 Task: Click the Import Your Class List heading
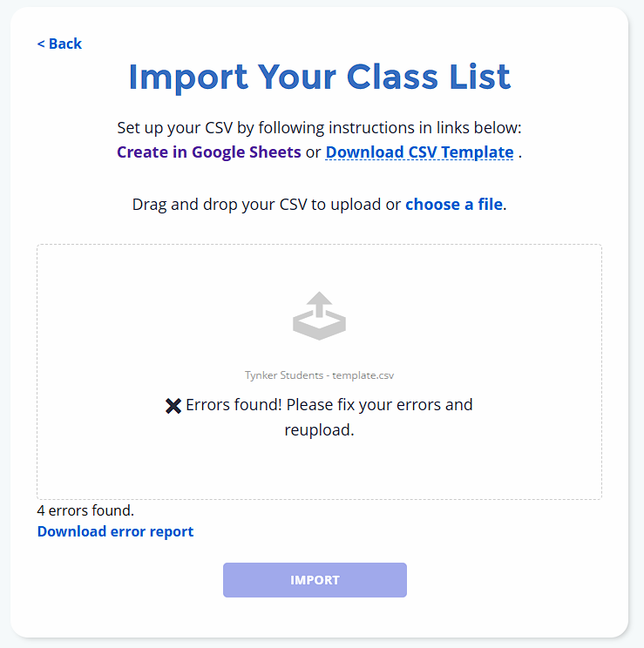(x=319, y=77)
